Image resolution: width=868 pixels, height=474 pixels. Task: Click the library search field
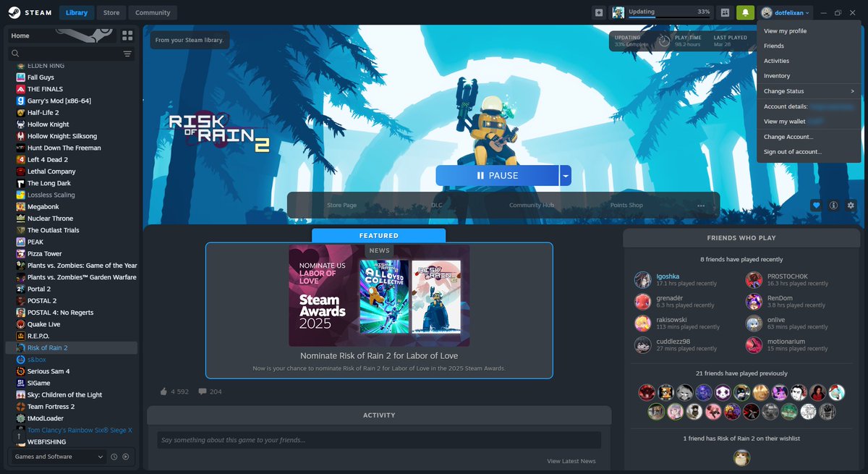(70, 54)
